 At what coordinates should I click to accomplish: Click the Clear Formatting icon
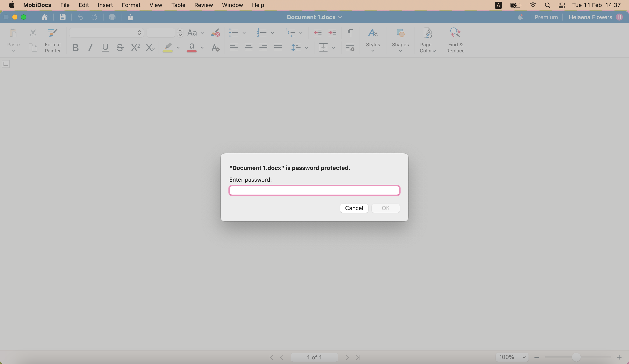point(215,33)
